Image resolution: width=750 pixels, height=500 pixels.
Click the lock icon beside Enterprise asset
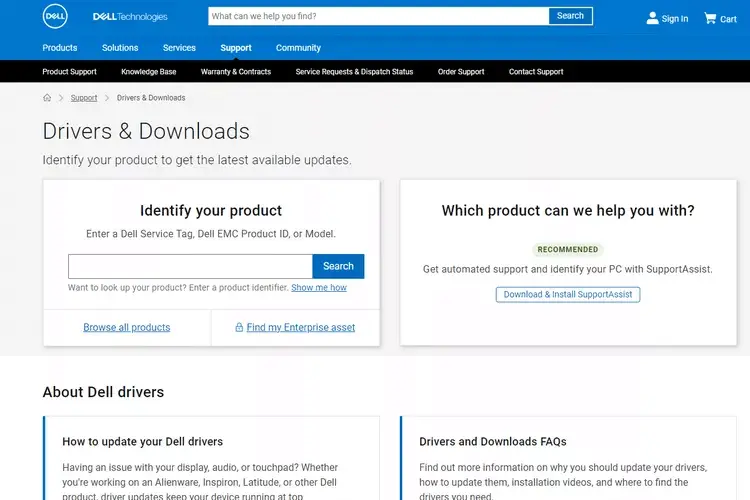point(239,327)
